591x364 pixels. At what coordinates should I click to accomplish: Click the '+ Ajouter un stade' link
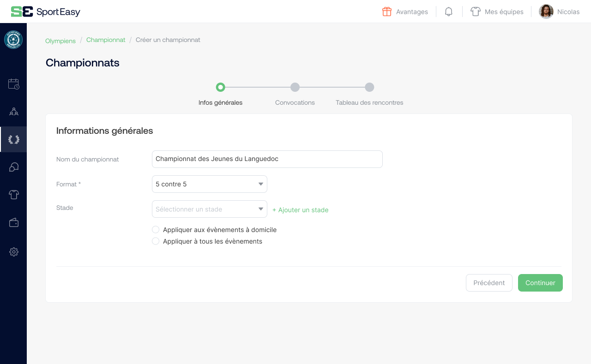[x=300, y=210]
